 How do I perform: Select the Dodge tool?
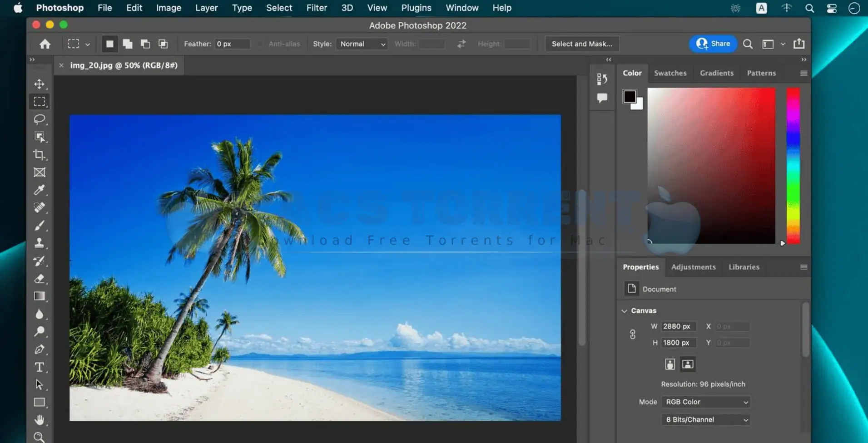click(40, 332)
